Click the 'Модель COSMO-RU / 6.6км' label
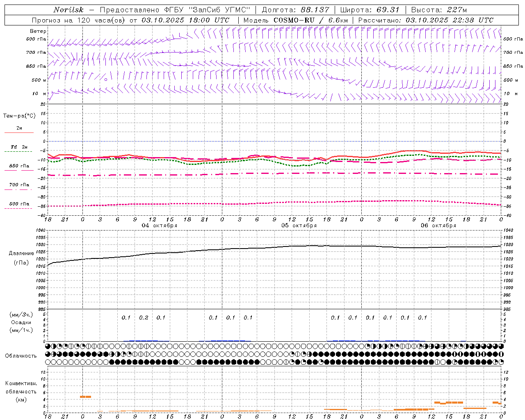525x420 pixels. point(296,20)
